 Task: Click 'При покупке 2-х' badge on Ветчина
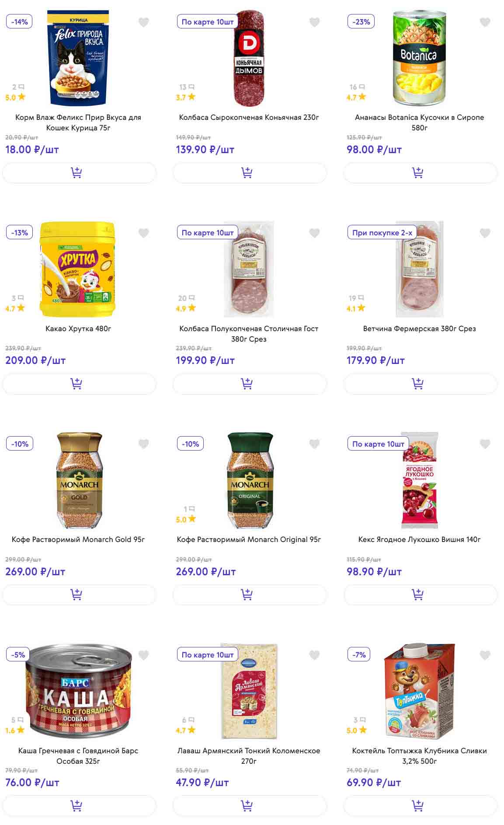pyautogui.click(x=382, y=233)
